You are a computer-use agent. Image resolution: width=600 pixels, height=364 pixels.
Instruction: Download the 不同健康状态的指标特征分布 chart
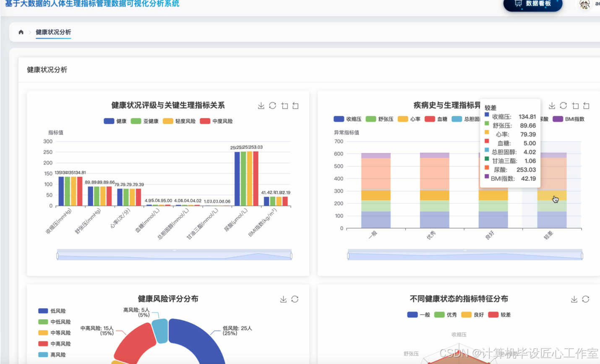click(574, 299)
